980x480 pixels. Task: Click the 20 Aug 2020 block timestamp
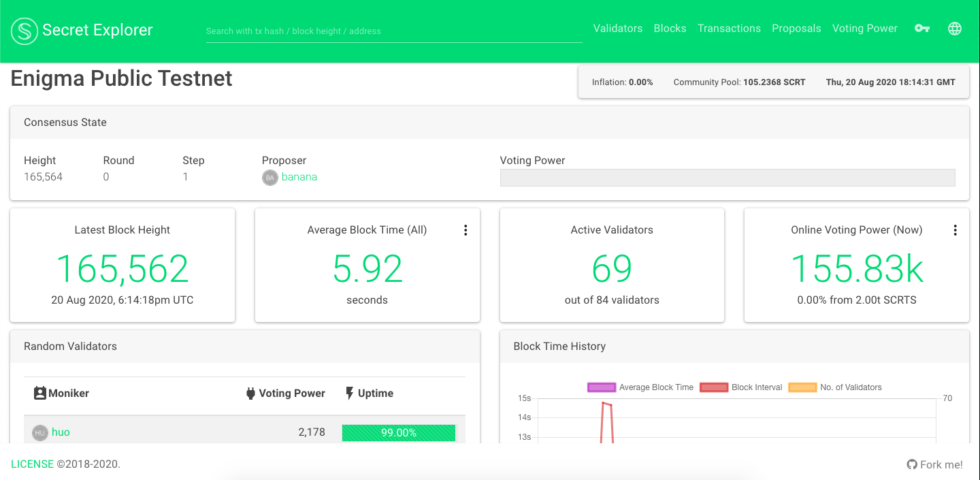122,300
